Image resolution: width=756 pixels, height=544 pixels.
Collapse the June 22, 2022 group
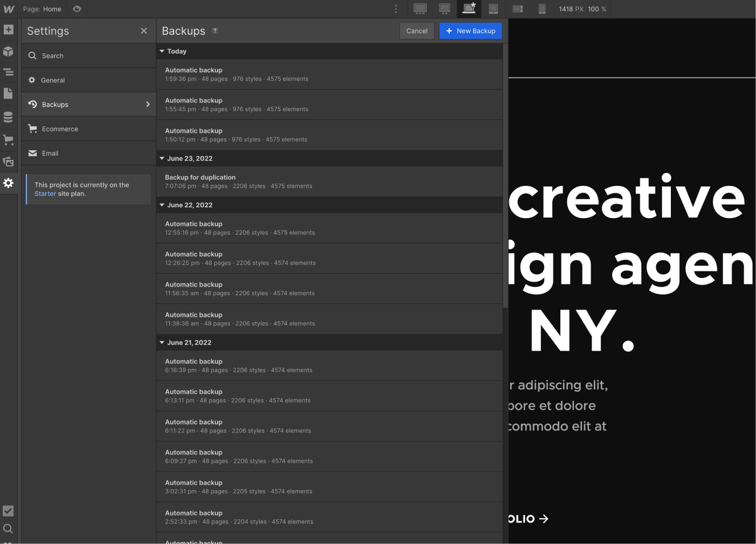click(162, 205)
